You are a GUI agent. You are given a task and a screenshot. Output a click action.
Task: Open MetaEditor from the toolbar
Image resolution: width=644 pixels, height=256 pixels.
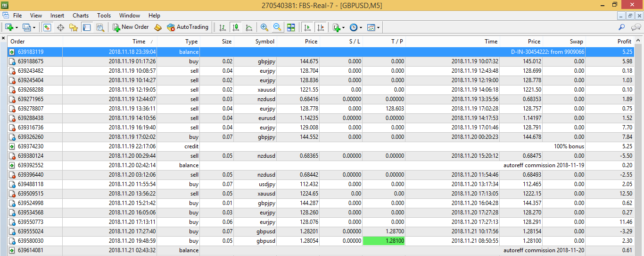[158, 27]
